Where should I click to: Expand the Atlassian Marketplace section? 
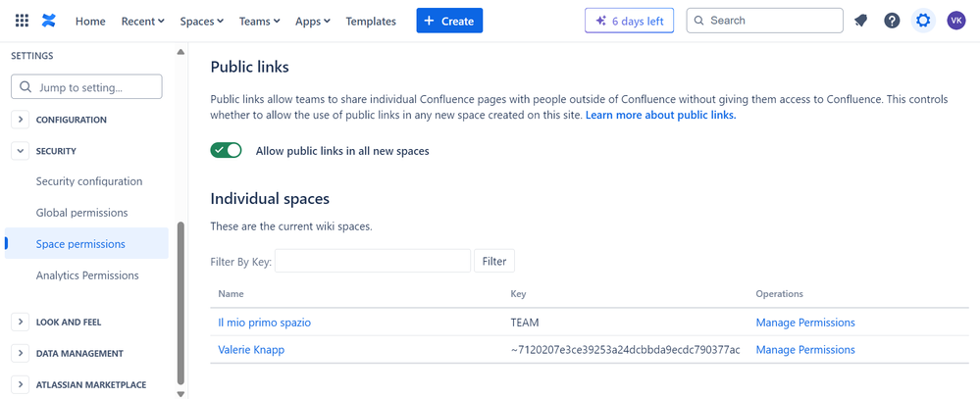[20, 384]
